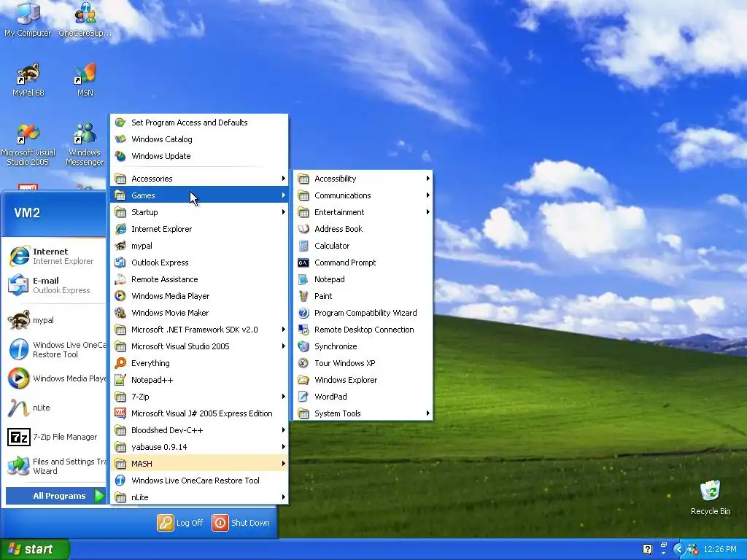
Task: Expand hidden tray icons with arrow
Action: [679, 549]
